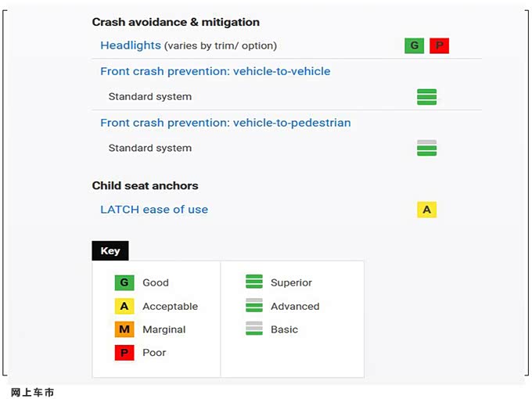Click the red P headlights rating badge
Screen dimensions: 532x399
439,45
